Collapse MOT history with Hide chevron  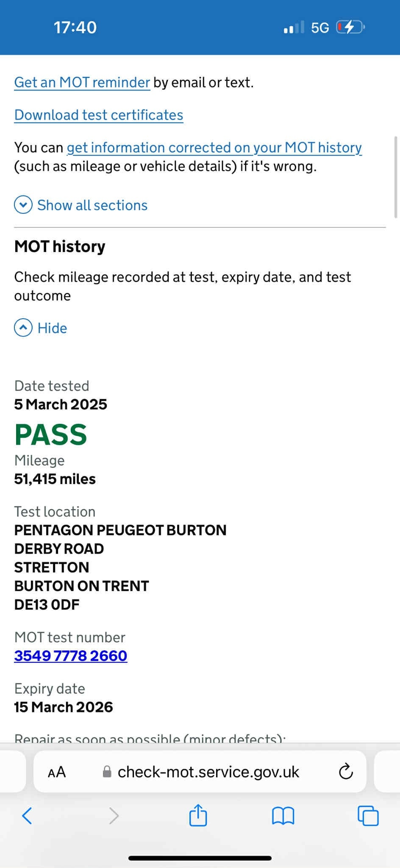23,328
